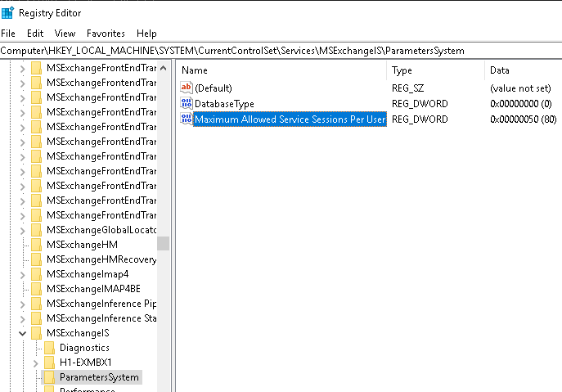Click the MSExchangeIS folder icon

pos(37,333)
